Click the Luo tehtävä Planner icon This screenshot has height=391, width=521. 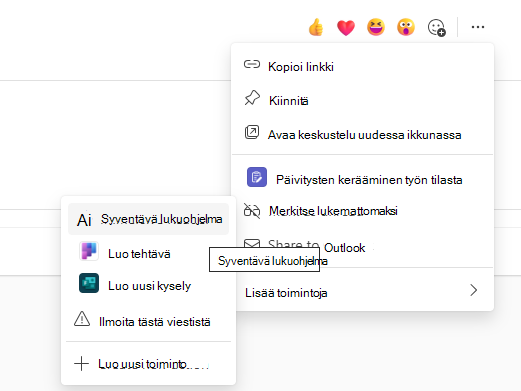(89, 251)
